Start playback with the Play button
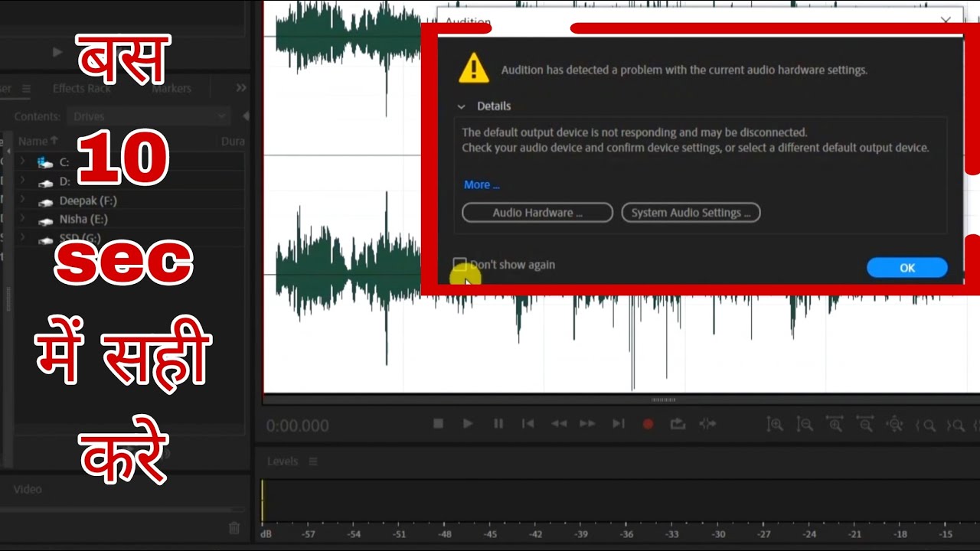The width and height of the screenshot is (980, 551). tap(468, 423)
